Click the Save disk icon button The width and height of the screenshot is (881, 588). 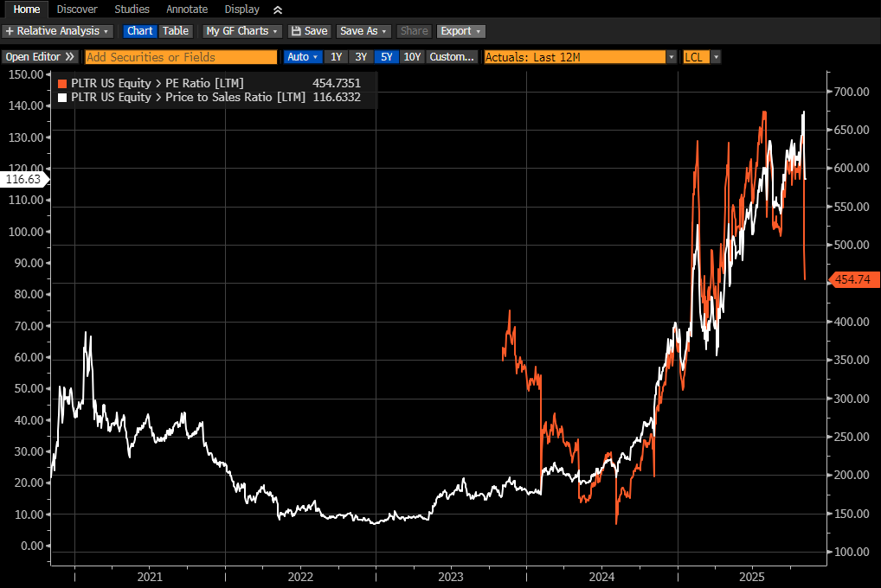point(309,31)
